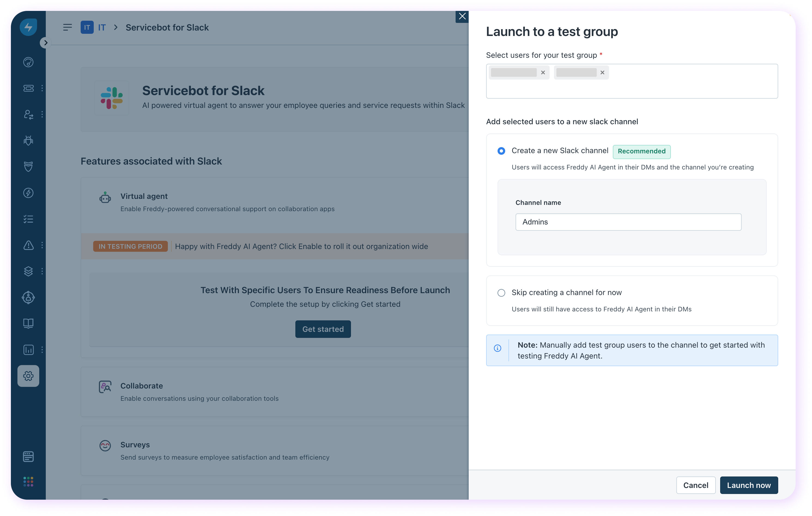This screenshot has width=812, height=516.
Task: Select Create a new Slack channel option
Action: [x=501, y=151]
